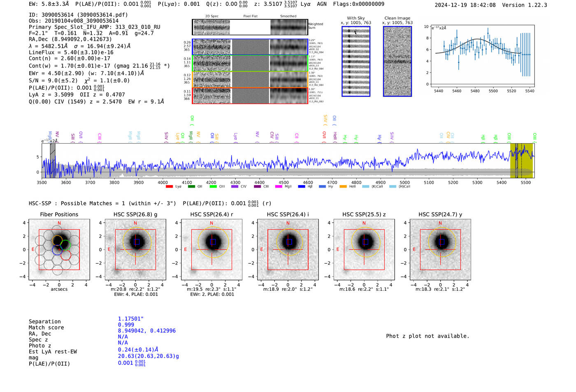Click the CIII legend color swatch
Viewport: 576px width, 392px height.
click(x=258, y=187)
